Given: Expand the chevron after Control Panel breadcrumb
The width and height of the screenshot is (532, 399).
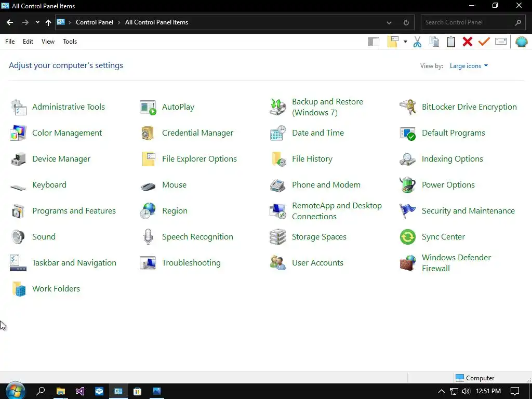Looking at the screenshot, I should (x=119, y=22).
